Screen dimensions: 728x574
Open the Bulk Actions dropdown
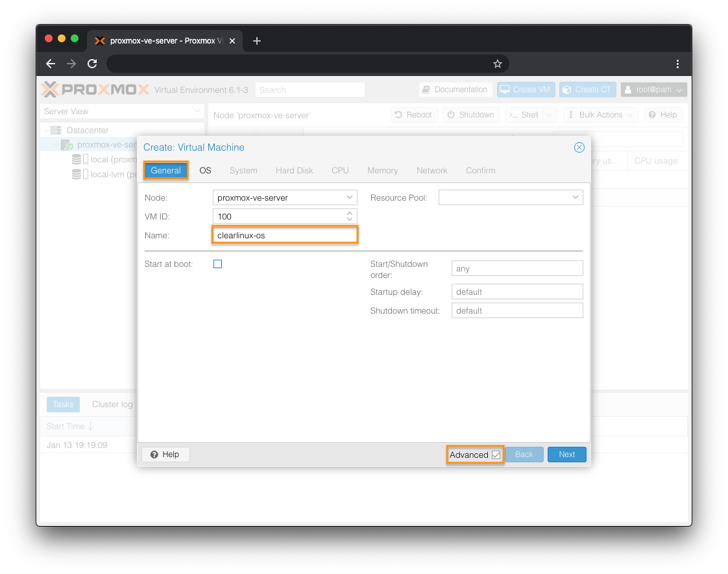tap(601, 115)
